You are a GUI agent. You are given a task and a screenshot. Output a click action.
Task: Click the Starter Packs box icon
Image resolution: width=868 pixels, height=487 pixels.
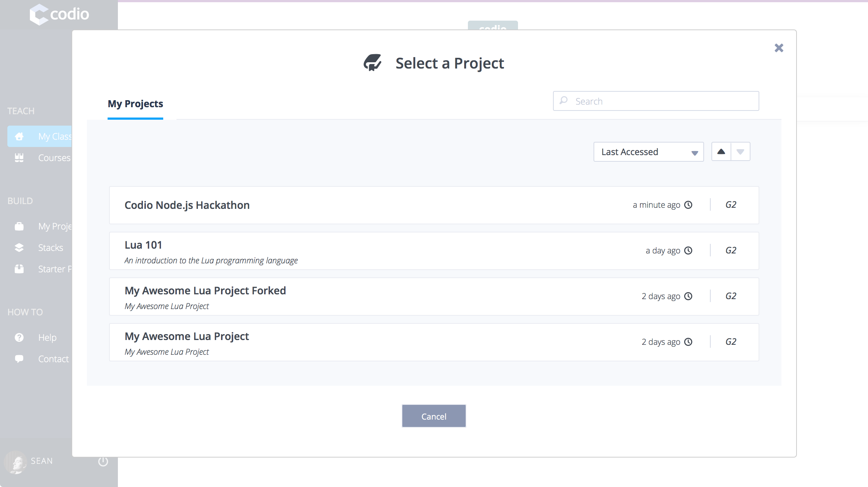point(19,269)
